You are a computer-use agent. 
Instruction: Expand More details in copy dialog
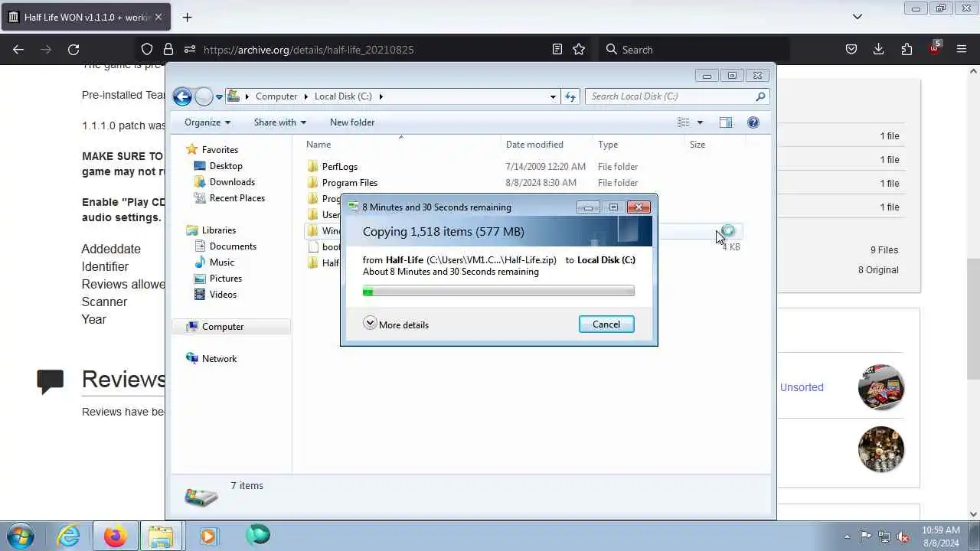click(x=396, y=324)
